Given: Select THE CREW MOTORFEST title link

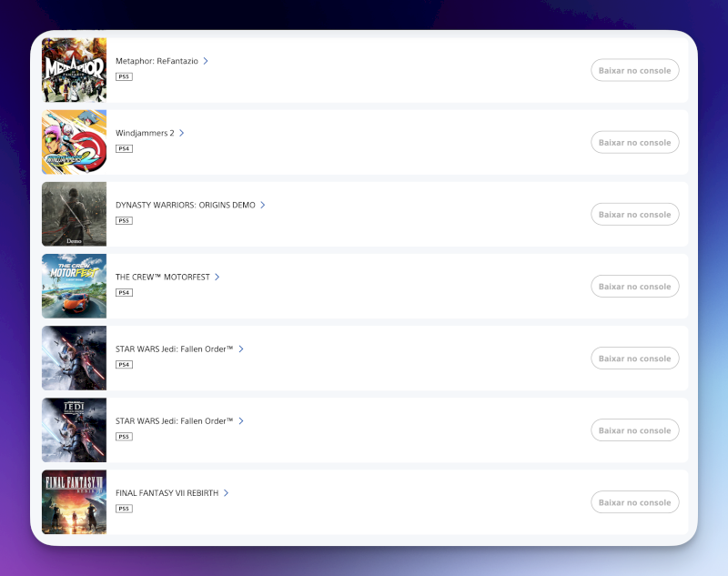Looking at the screenshot, I should [163, 277].
